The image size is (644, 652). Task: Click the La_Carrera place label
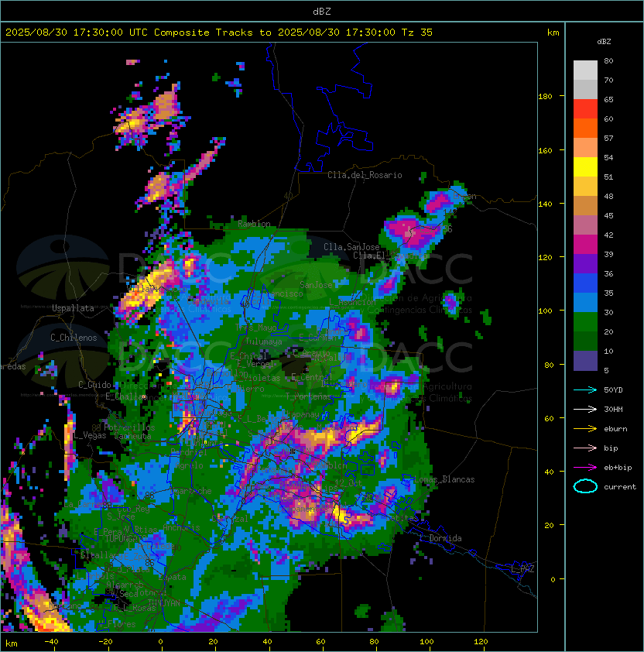pyautogui.click(x=87, y=504)
